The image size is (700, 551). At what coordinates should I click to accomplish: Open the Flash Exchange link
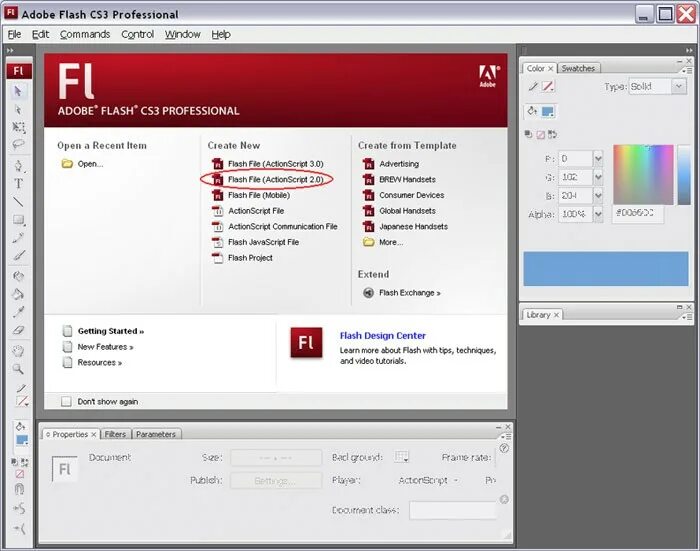coord(402,293)
